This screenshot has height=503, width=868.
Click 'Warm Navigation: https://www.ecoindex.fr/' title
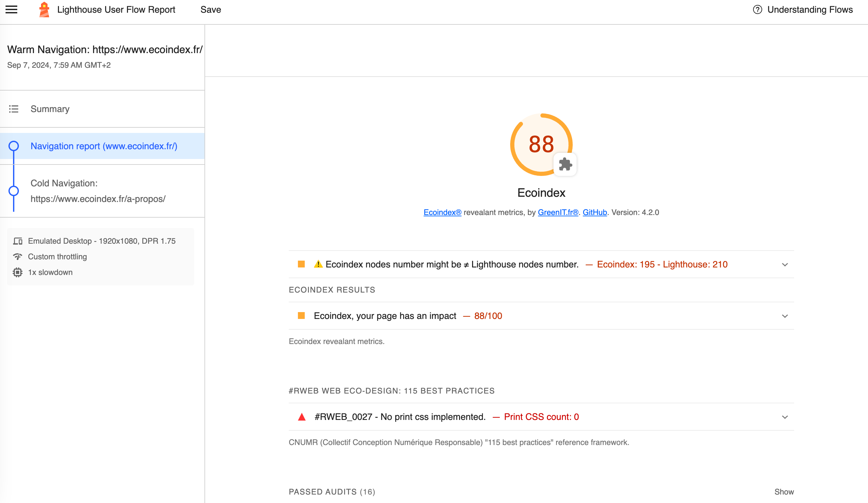(x=105, y=50)
